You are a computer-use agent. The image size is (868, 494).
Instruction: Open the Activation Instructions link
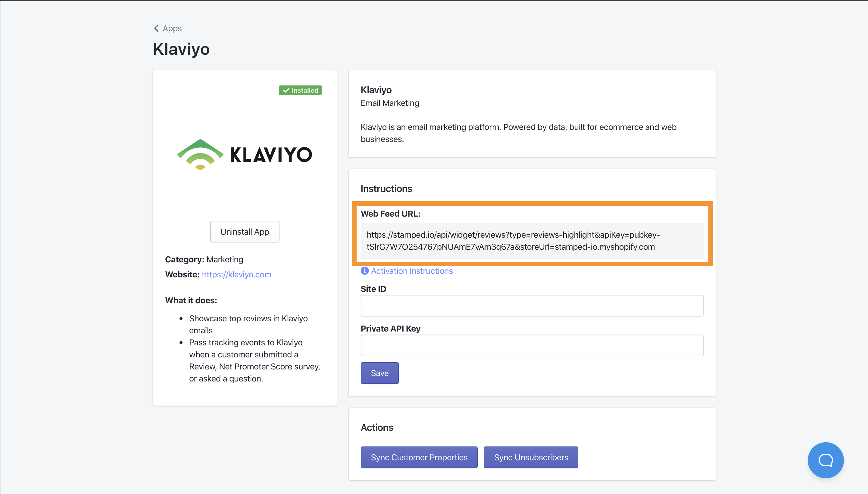coord(412,271)
